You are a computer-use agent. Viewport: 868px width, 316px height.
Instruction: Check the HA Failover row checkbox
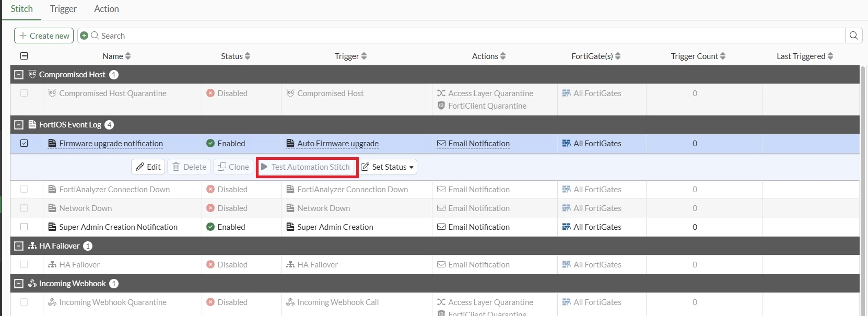[24, 264]
